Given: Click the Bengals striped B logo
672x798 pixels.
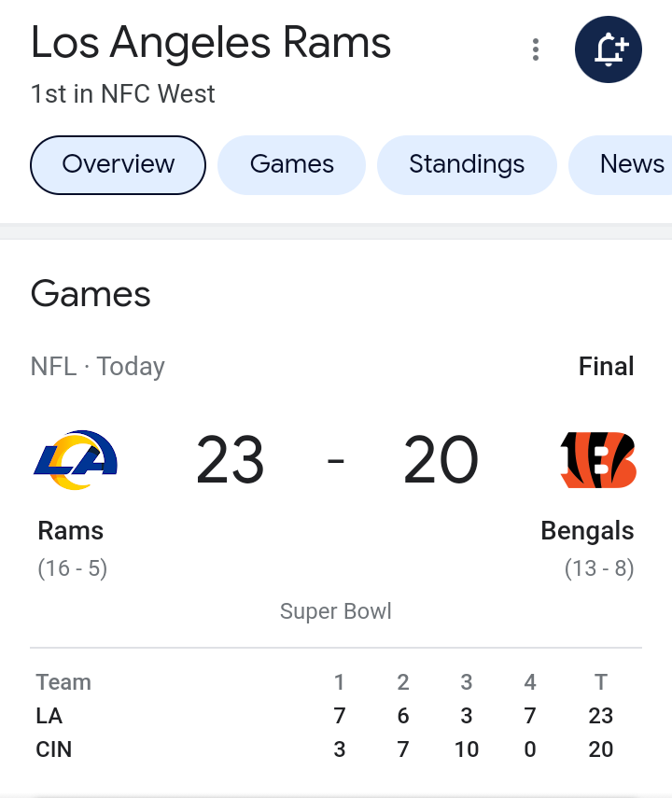Looking at the screenshot, I should (597, 459).
